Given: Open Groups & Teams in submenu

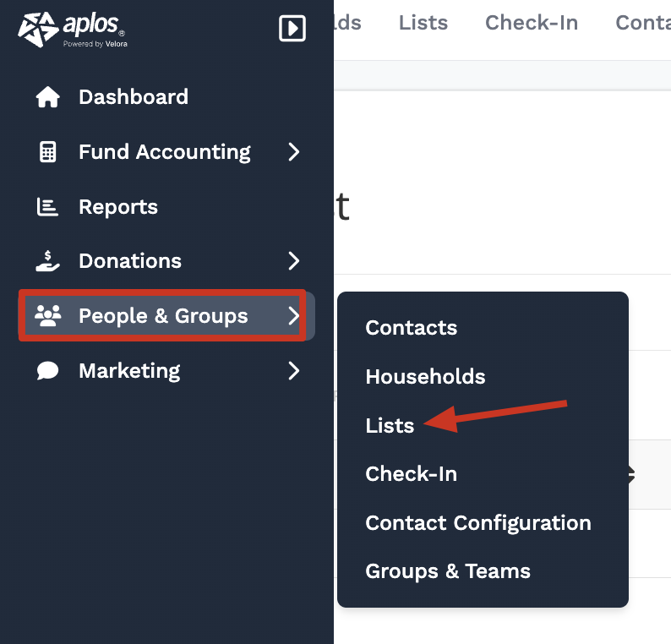Looking at the screenshot, I should point(448,571).
